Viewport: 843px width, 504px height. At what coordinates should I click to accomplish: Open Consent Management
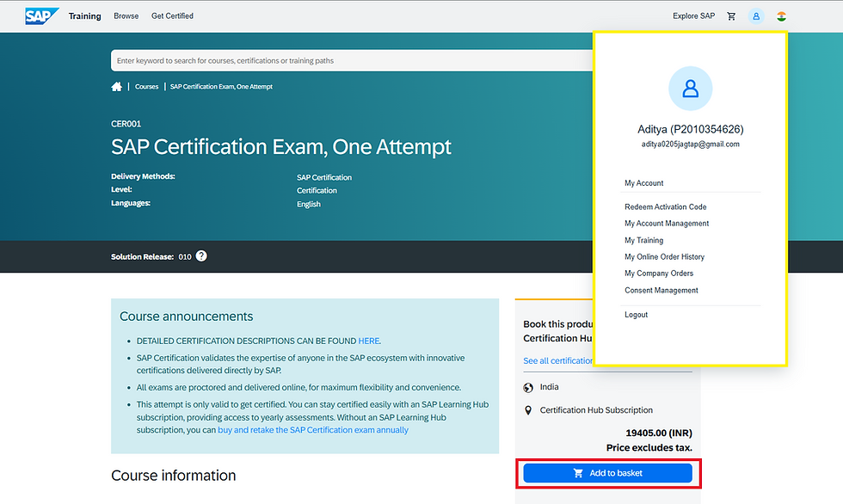click(x=661, y=290)
